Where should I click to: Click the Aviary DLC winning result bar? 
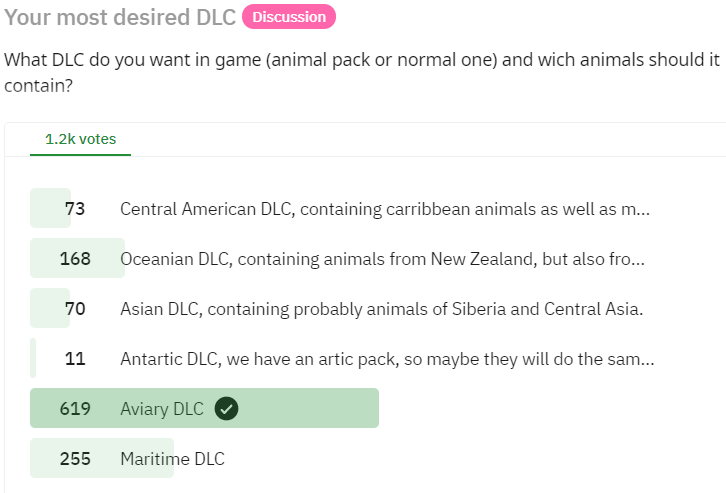204,408
